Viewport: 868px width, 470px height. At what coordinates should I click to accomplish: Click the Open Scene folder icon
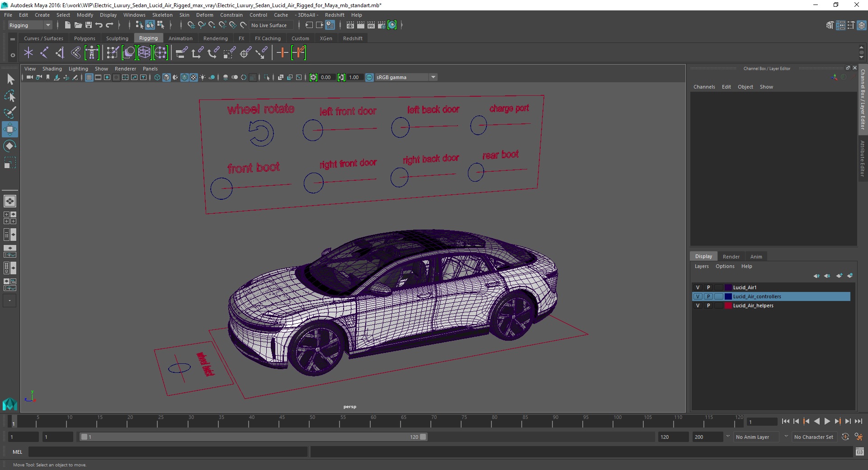pyautogui.click(x=78, y=25)
